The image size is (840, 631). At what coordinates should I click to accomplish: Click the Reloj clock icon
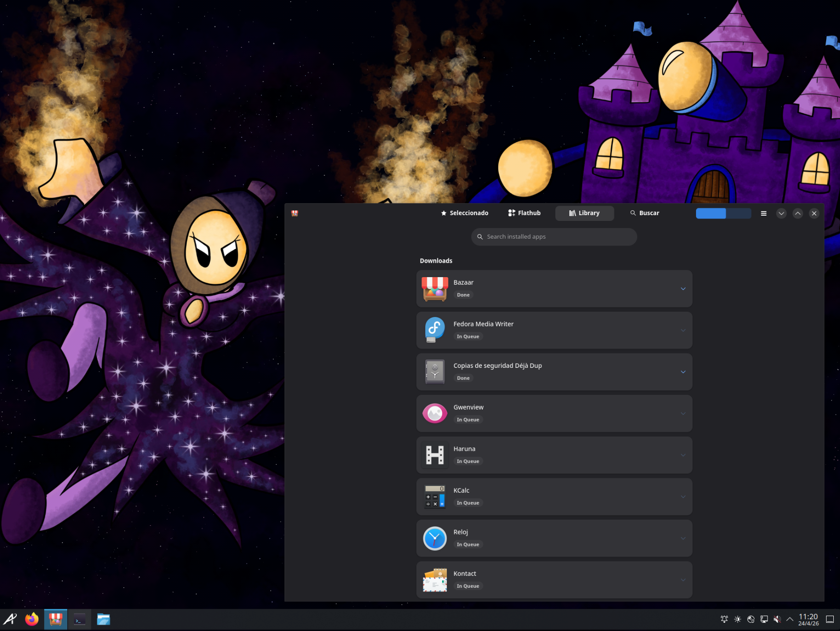(x=434, y=538)
